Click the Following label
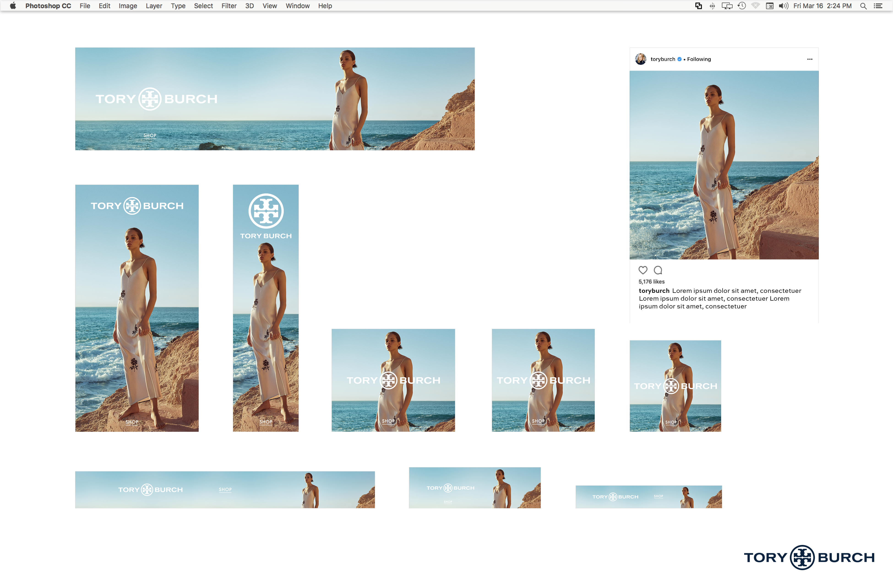Viewport: 893px width, 588px height. pos(699,59)
